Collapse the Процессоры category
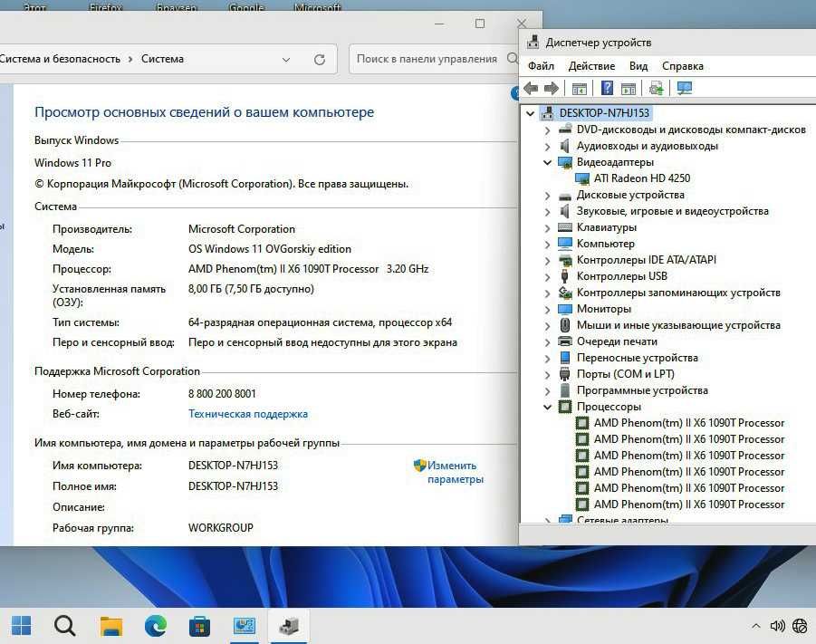Image resolution: width=816 pixels, height=644 pixels. coord(547,407)
